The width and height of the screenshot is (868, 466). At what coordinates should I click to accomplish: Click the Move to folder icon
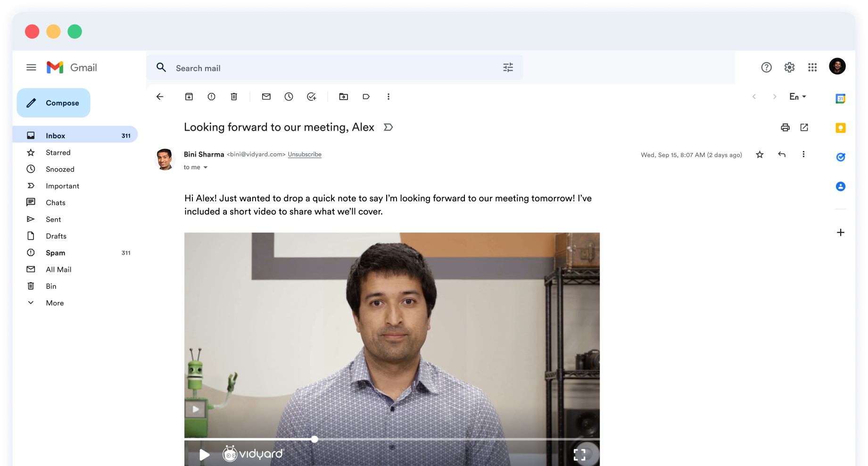point(344,97)
